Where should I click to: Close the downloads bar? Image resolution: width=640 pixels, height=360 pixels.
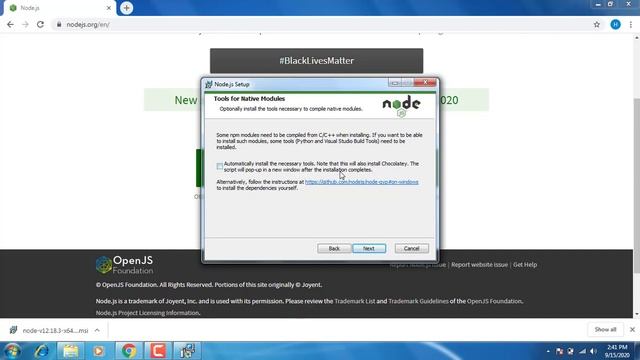coord(632,329)
